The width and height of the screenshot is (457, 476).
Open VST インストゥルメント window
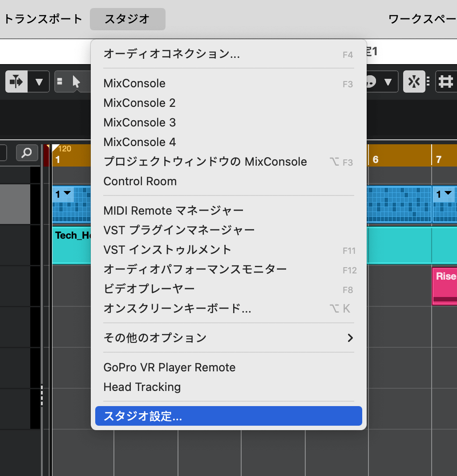(x=229, y=249)
